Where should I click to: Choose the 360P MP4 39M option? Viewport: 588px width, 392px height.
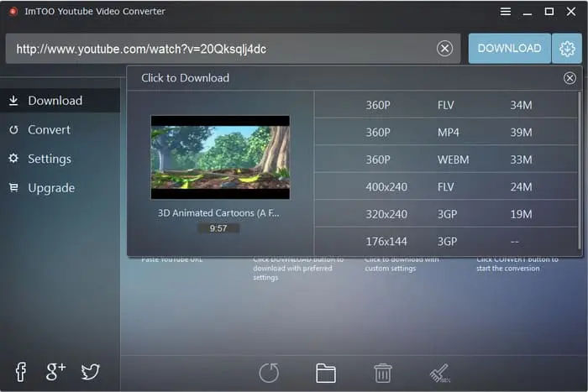pos(446,132)
